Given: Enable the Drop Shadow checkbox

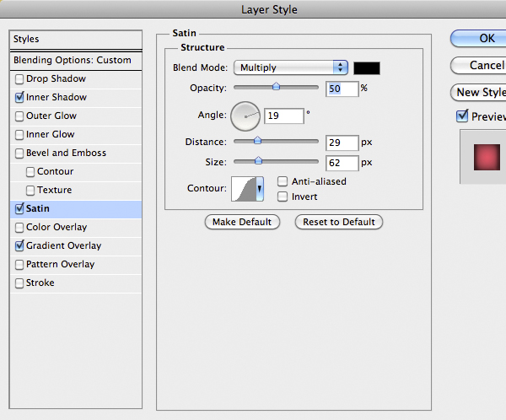Looking at the screenshot, I should click(19, 79).
